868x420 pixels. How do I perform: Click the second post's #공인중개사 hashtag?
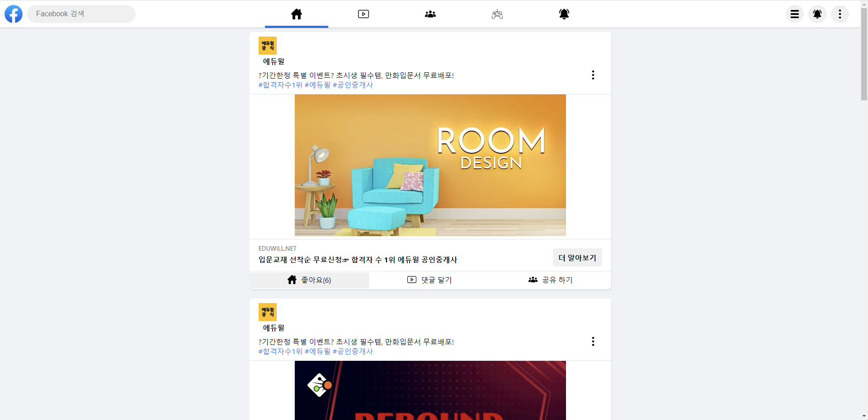click(353, 351)
